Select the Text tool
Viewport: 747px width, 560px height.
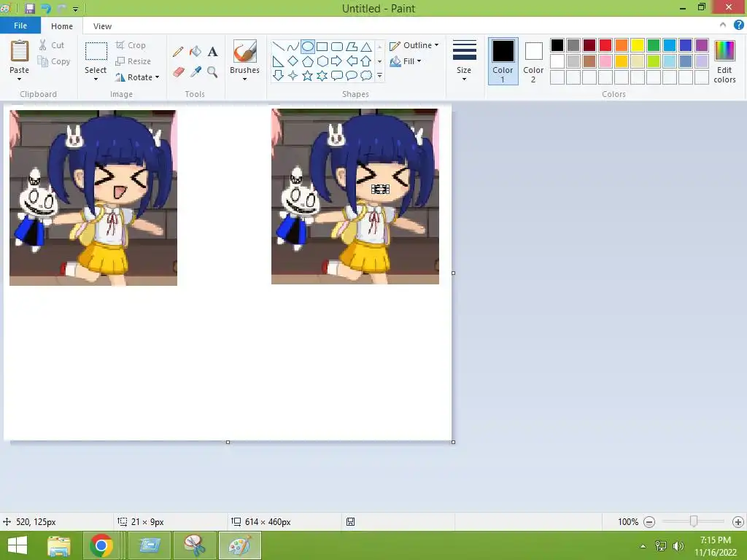(212, 52)
